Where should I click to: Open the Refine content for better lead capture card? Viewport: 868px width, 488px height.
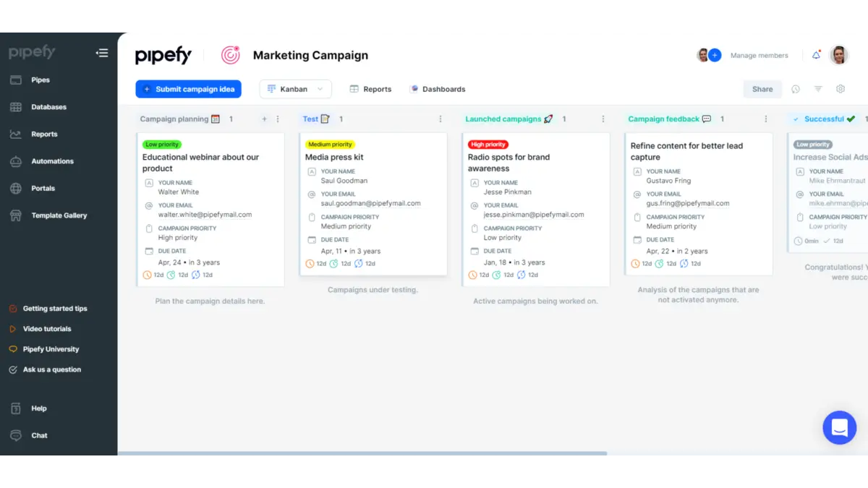click(x=699, y=204)
